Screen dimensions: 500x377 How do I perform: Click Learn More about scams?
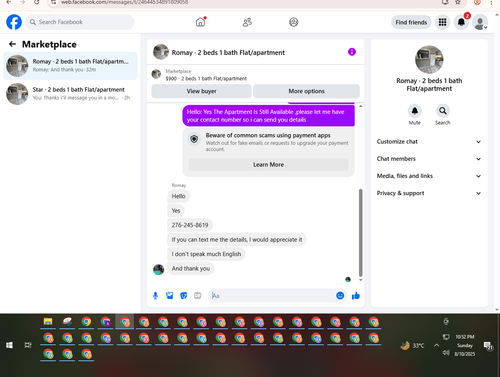268,165
